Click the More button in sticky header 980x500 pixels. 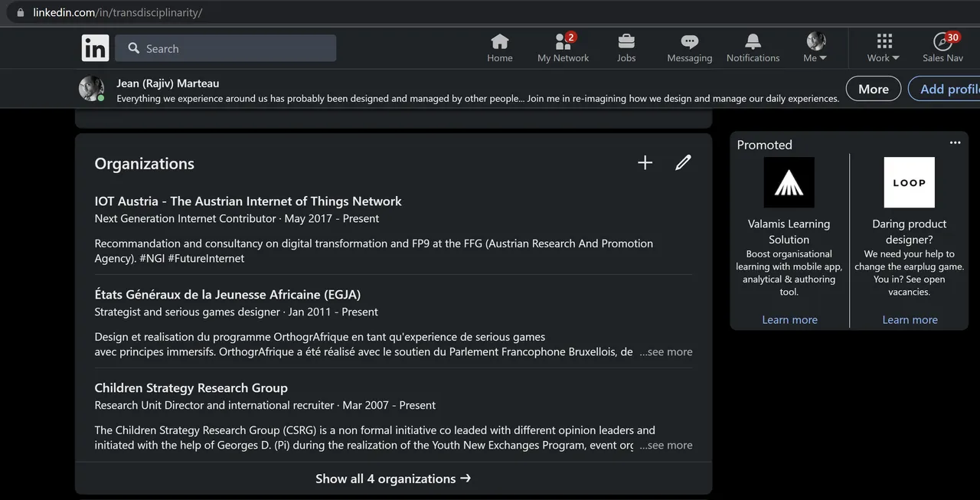(874, 89)
